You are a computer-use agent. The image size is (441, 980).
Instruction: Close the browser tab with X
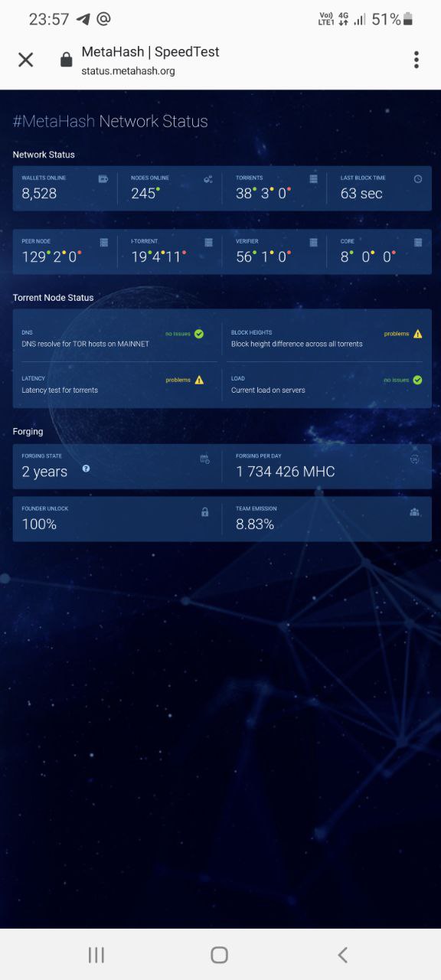point(25,60)
